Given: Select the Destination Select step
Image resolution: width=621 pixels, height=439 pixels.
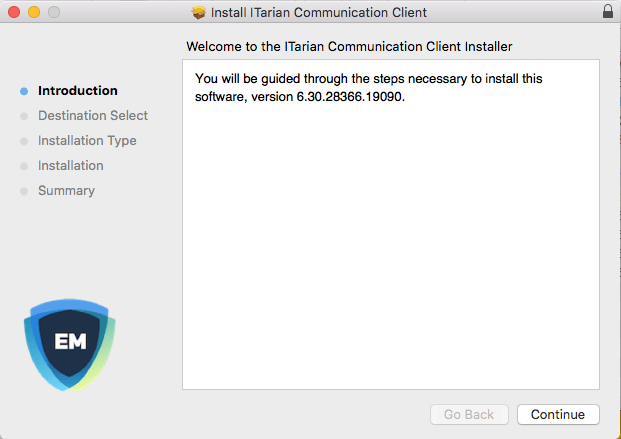Looking at the screenshot, I should click(92, 116).
